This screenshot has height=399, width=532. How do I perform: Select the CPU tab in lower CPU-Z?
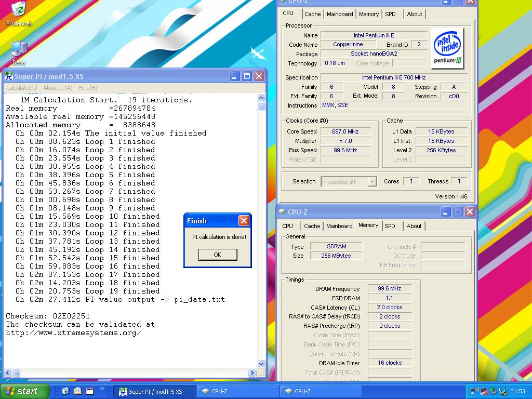click(287, 226)
